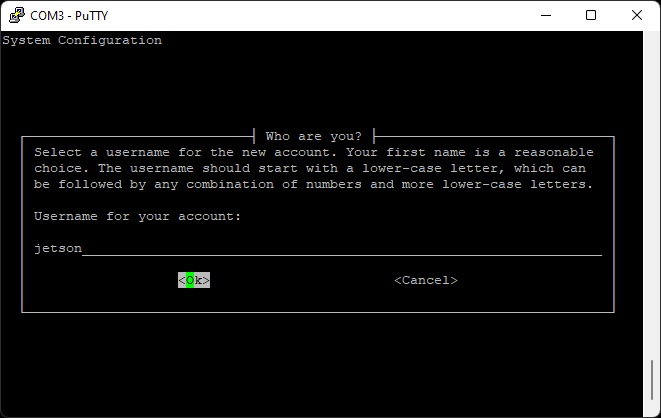Click the green cursor highlight on Ok

pos(190,281)
